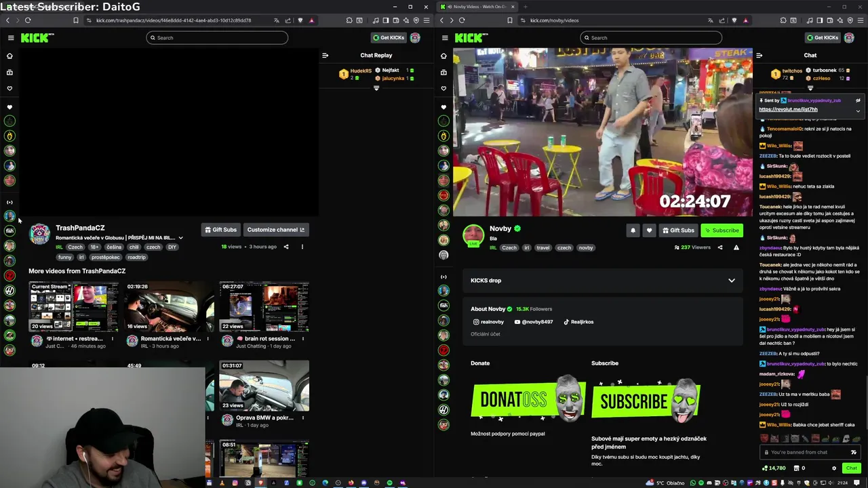The image size is (868, 488).
Task: Open left browser main menu
Action: [426, 20]
